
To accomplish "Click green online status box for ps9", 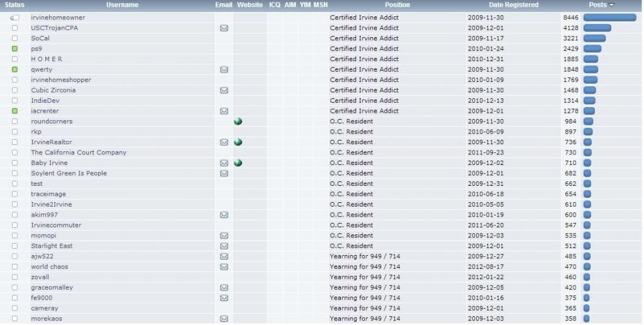I will pos(15,48).
